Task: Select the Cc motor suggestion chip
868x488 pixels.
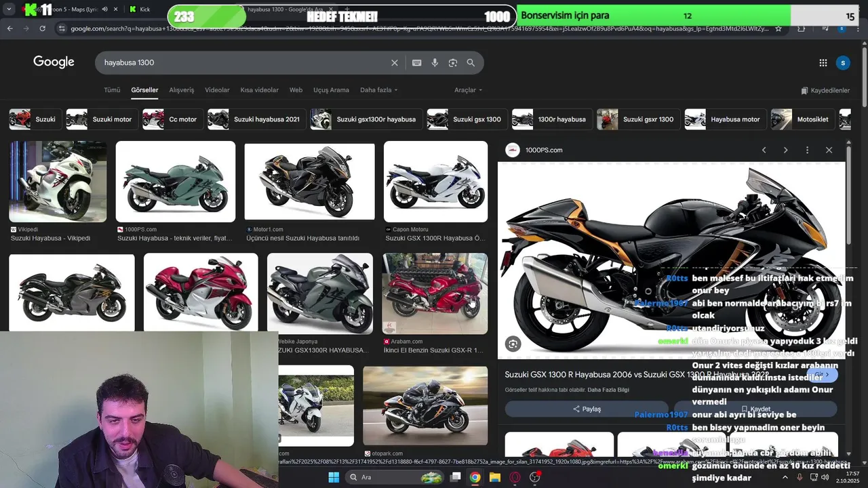Action: [172, 119]
